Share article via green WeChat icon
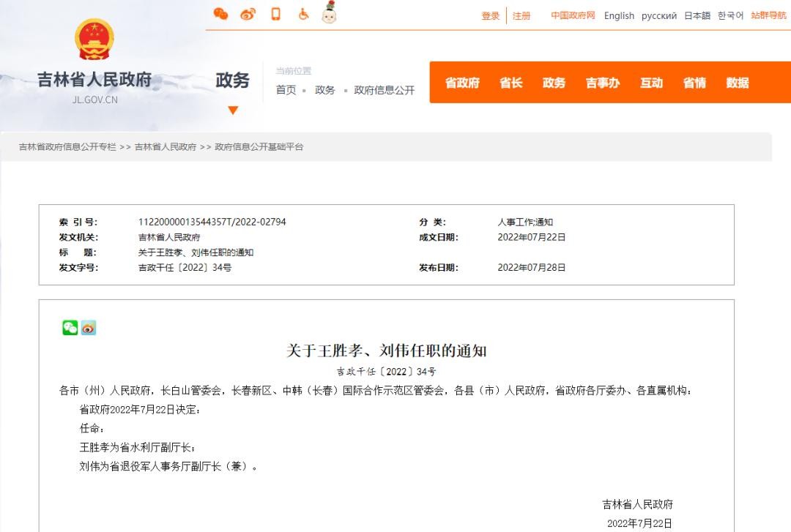This screenshot has height=532, width=791. click(70, 328)
